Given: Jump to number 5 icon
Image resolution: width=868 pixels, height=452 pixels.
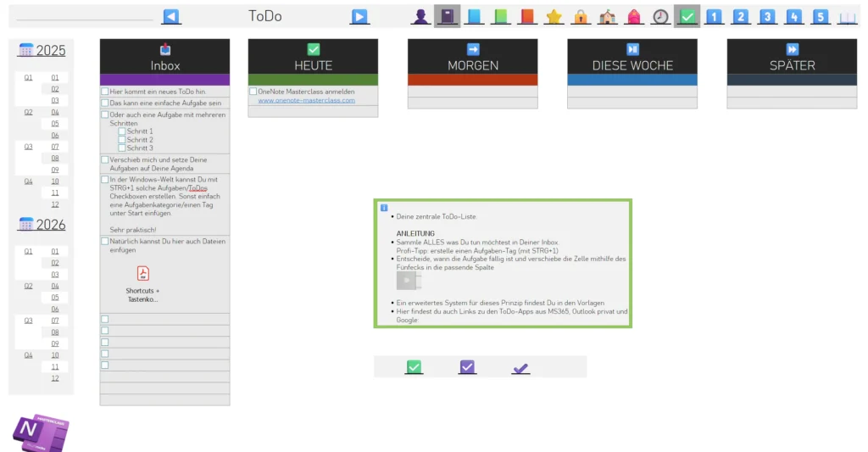Looking at the screenshot, I should click(x=821, y=17).
